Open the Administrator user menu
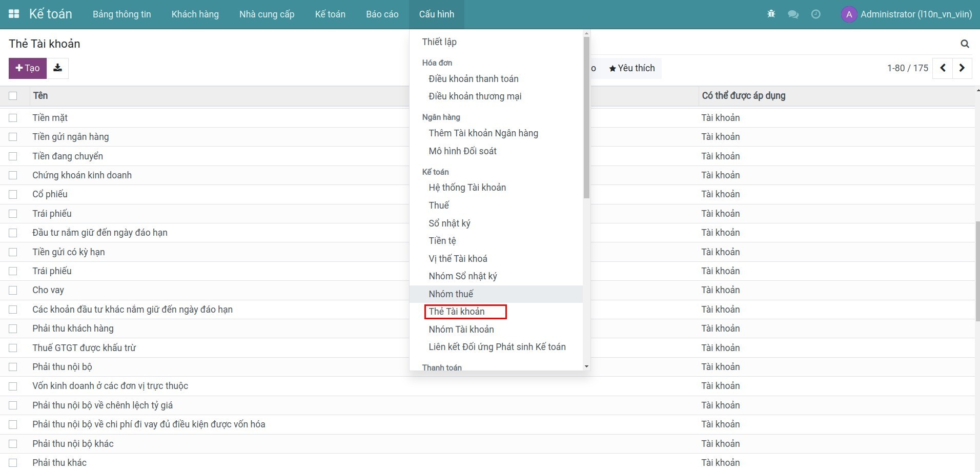 [x=906, y=14]
